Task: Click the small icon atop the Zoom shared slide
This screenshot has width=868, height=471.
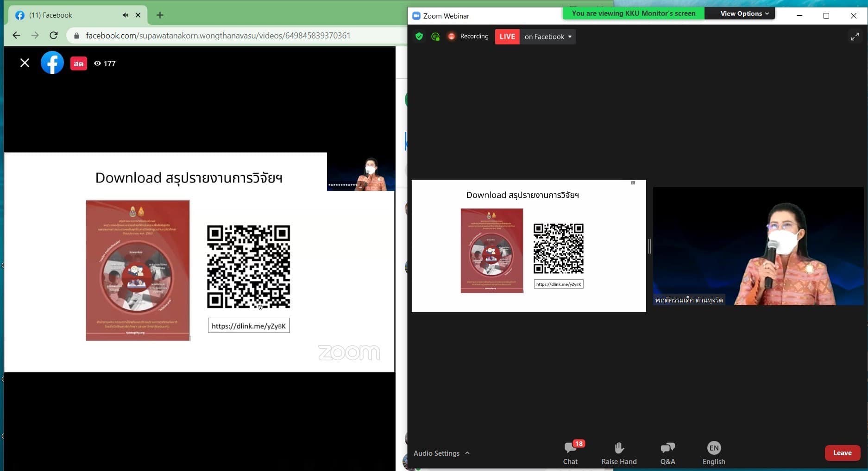Action: (633, 183)
